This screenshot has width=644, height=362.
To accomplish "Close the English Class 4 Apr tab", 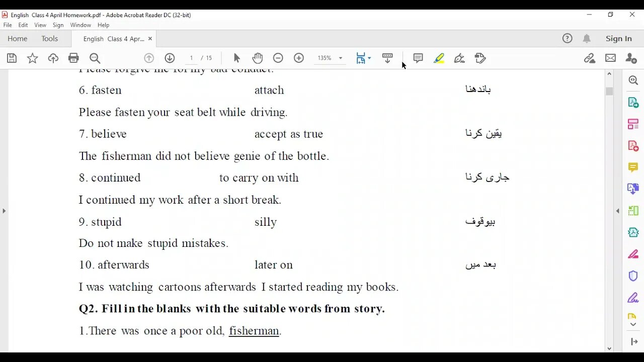I will [150, 39].
